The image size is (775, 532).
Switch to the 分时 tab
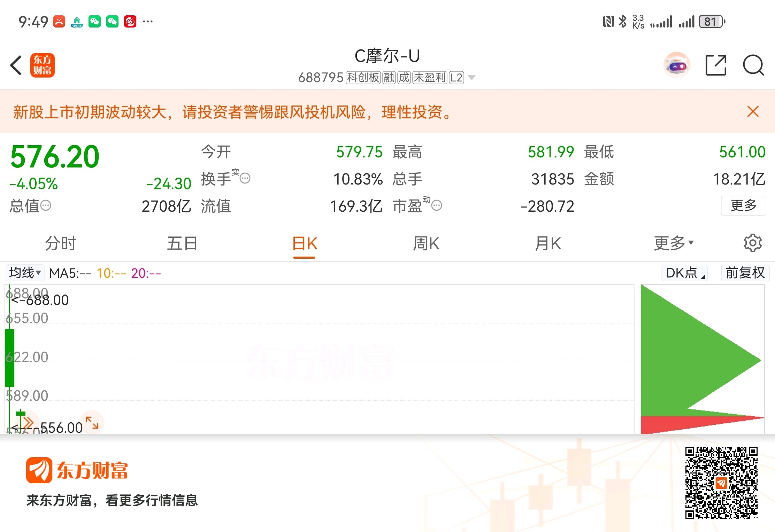pos(61,243)
